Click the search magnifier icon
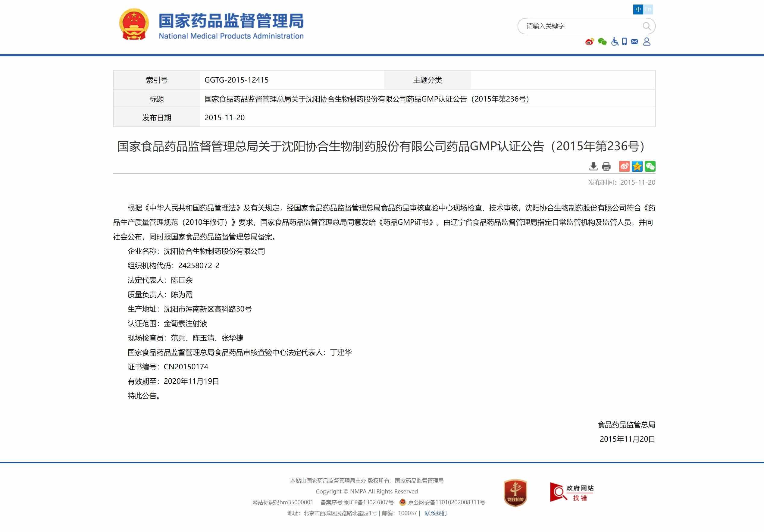764x532 pixels. (647, 26)
